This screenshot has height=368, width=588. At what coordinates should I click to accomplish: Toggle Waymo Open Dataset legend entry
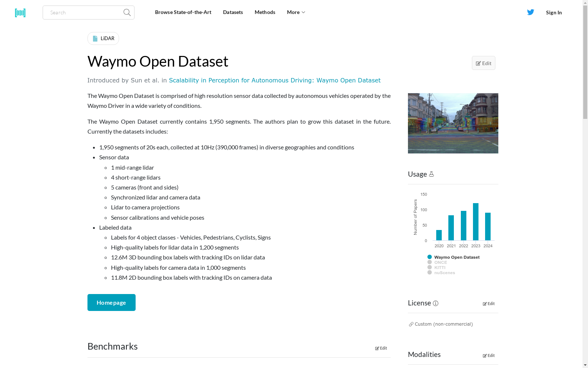coord(453,257)
